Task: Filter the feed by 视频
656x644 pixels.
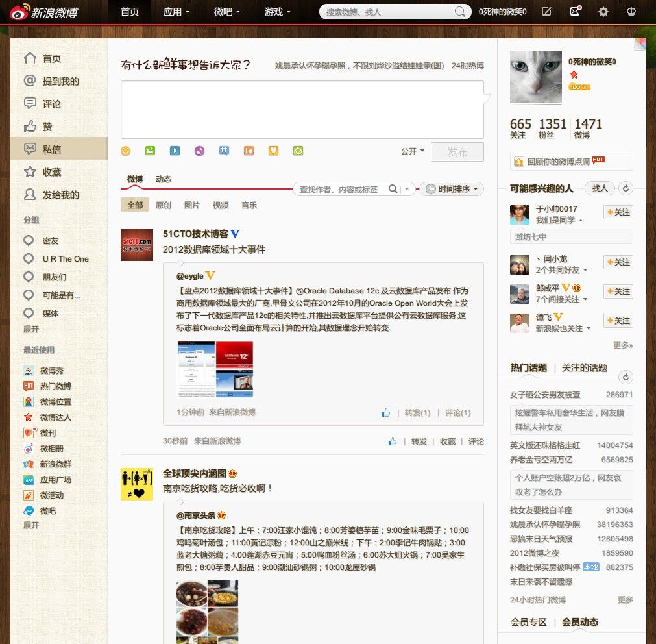Action: point(221,205)
